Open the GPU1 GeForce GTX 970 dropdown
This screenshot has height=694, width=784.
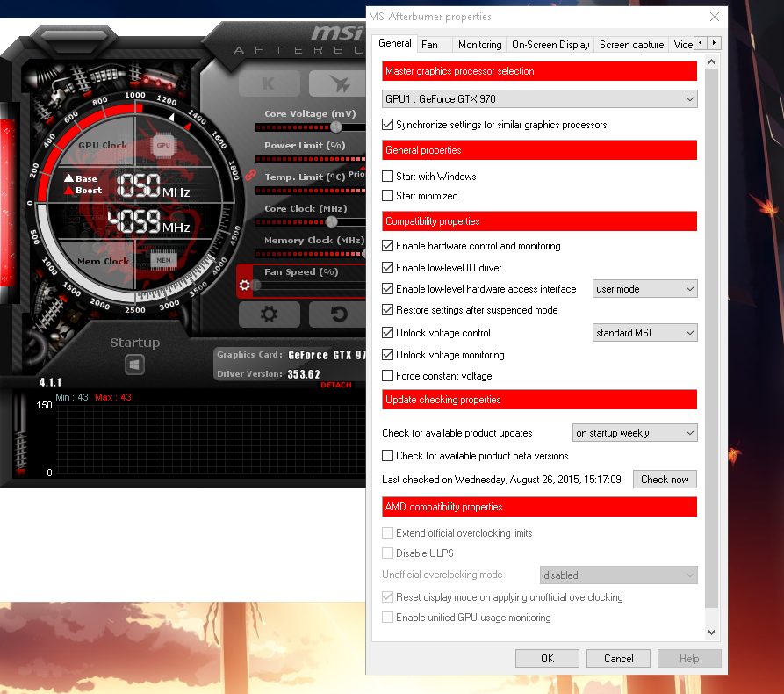(x=540, y=99)
